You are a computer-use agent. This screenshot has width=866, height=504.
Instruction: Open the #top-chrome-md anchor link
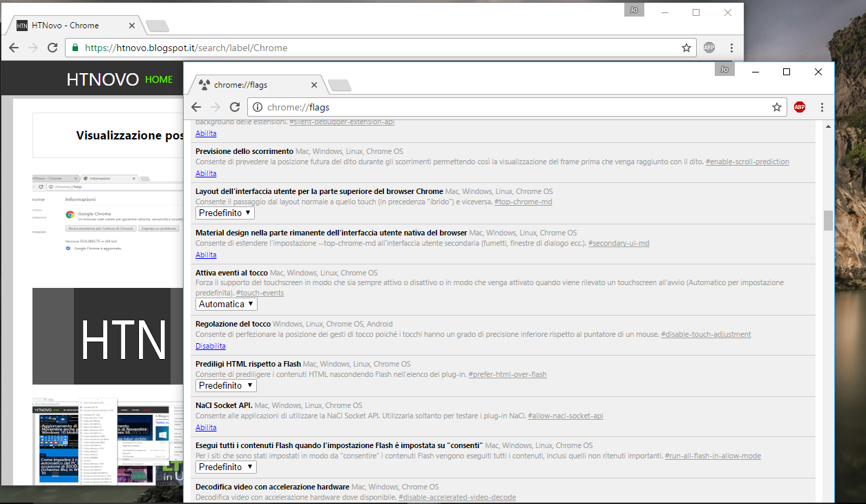[523, 202]
